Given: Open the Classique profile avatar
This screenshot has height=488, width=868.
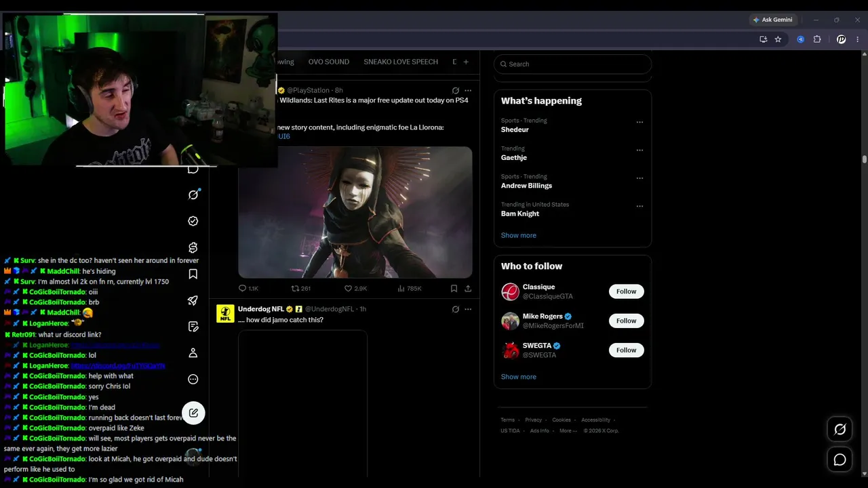Looking at the screenshot, I should click(510, 292).
